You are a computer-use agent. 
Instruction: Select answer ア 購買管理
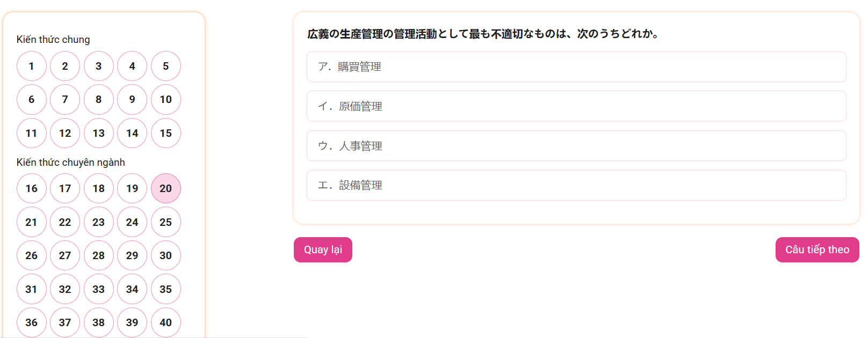click(576, 67)
